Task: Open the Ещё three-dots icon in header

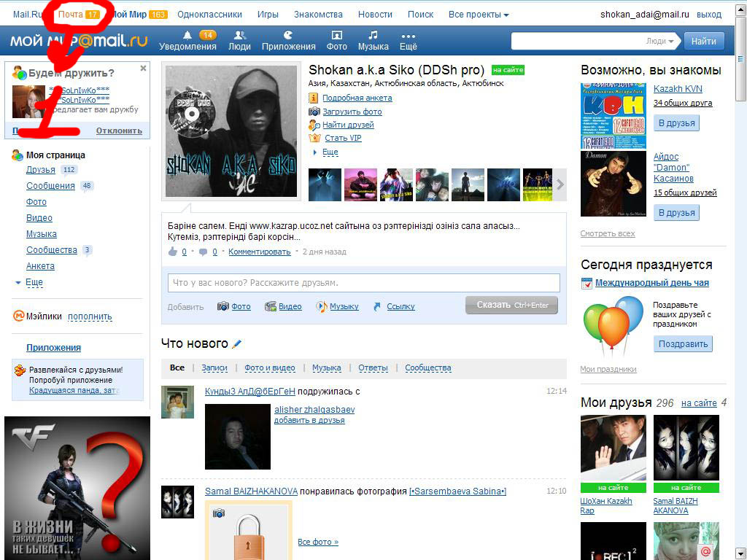Action: 409,36
